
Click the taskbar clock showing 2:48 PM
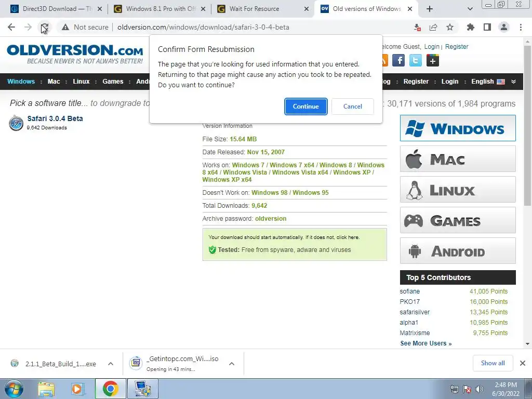pyautogui.click(x=506, y=389)
